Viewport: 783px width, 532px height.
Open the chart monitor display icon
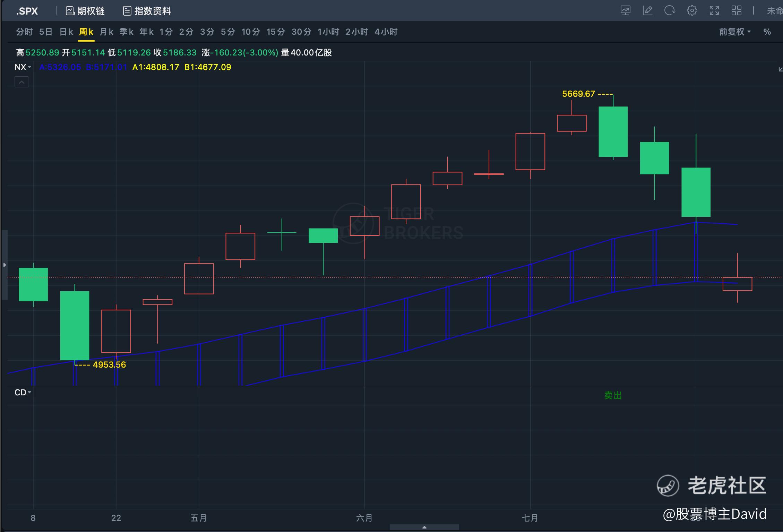626,11
